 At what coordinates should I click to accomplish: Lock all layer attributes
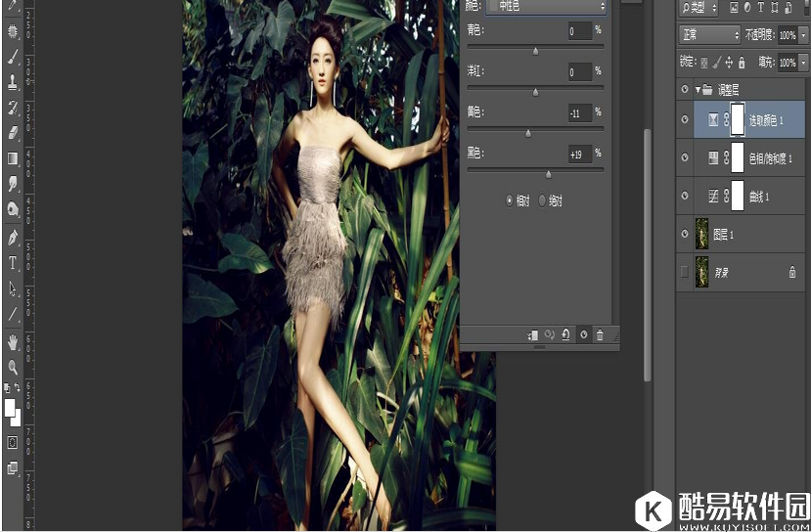pos(742,63)
